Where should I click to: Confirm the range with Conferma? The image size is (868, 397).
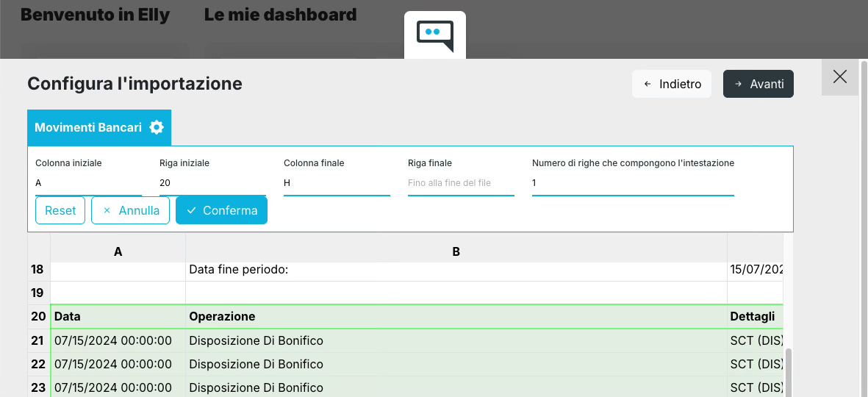pos(221,210)
